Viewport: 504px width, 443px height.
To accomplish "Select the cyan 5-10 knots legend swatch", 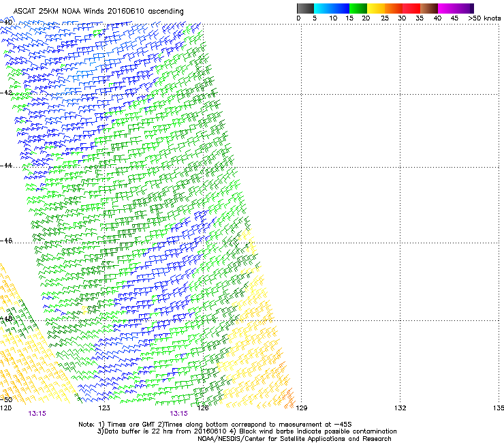I will [323, 8].
